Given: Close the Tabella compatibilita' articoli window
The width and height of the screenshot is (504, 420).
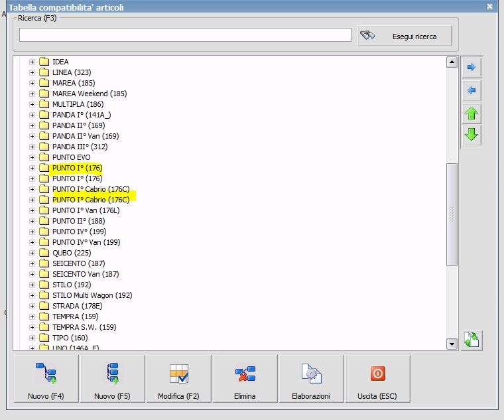Looking at the screenshot, I should [x=489, y=7].
